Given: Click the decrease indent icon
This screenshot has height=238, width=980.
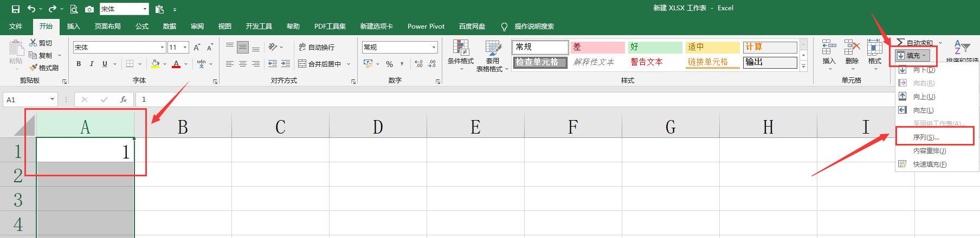Looking at the screenshot, I should pos(273,64).
